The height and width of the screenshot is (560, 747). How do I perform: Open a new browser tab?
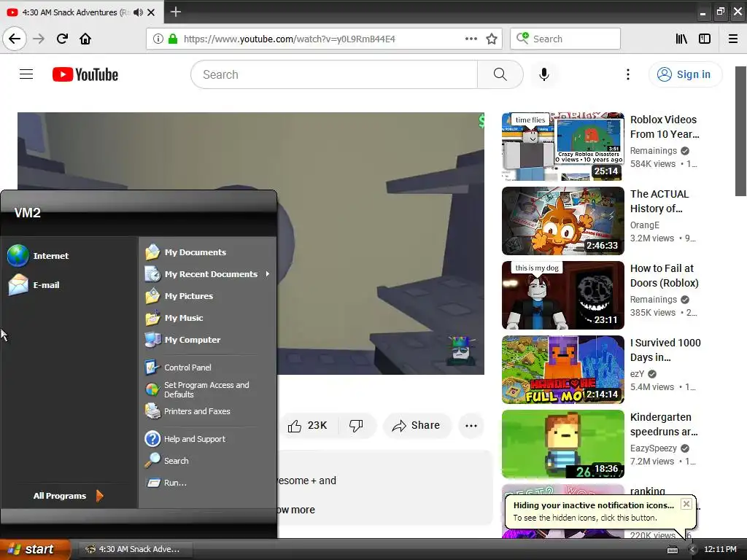(x=175, y=12)
